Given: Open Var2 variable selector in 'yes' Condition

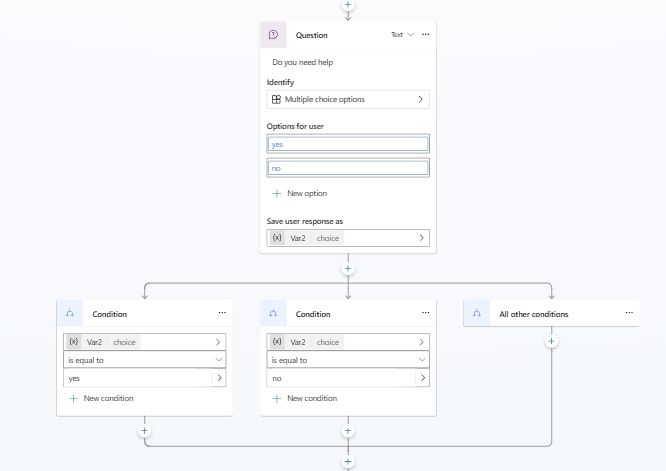Looking at the screenshot, I should coord(144,342).
